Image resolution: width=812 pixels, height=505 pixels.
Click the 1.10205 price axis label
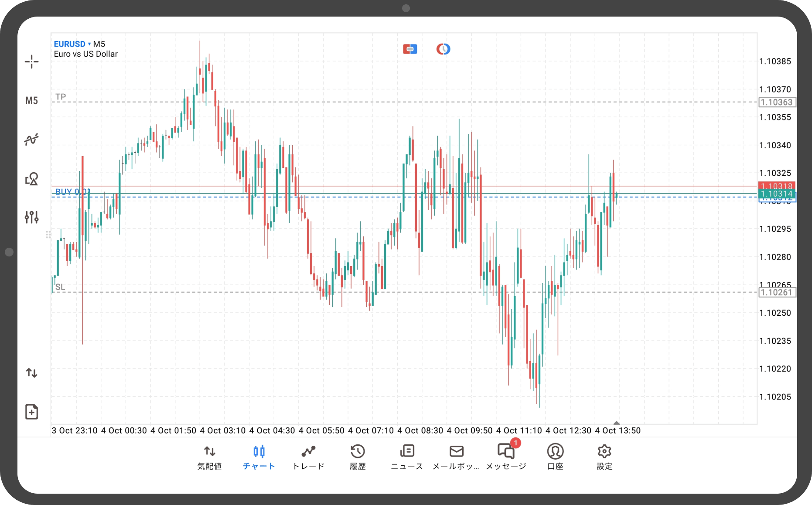775,397
